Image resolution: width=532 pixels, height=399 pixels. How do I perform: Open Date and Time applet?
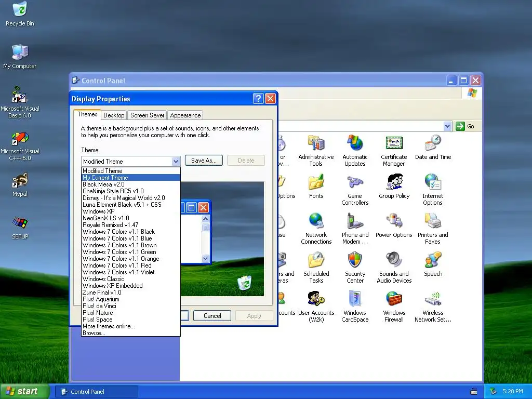(433, 147)
